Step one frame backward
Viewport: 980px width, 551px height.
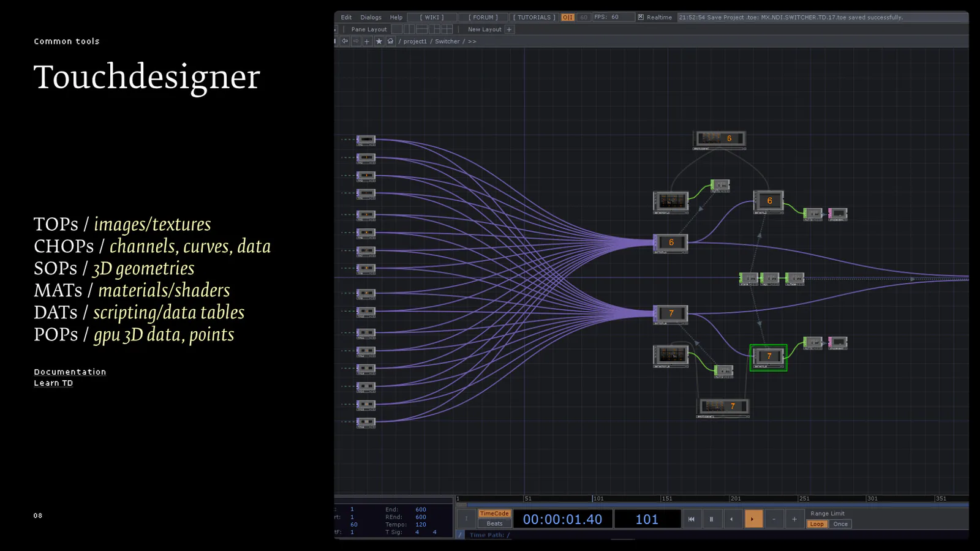click(x=732, y=519)
